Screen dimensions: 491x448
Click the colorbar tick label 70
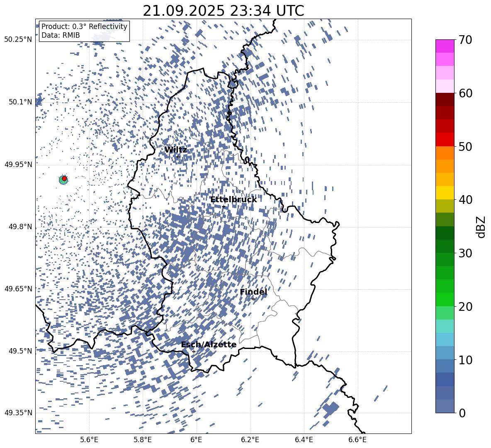point(465,40)
